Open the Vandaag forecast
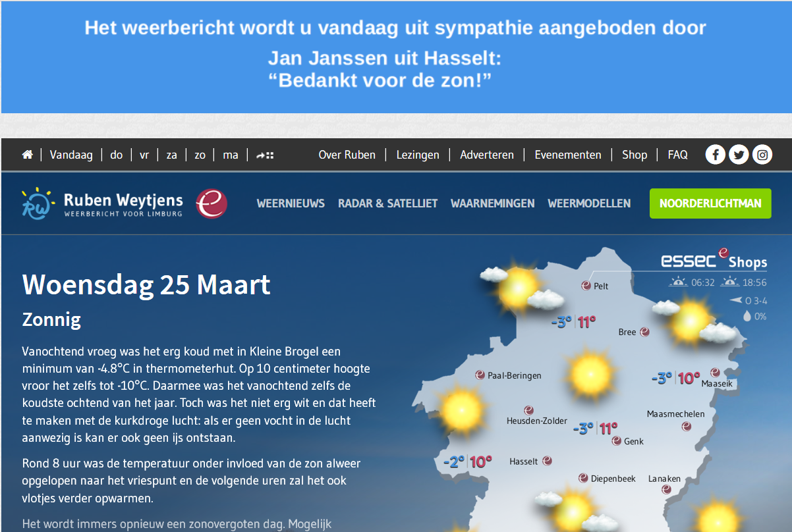 71,155
